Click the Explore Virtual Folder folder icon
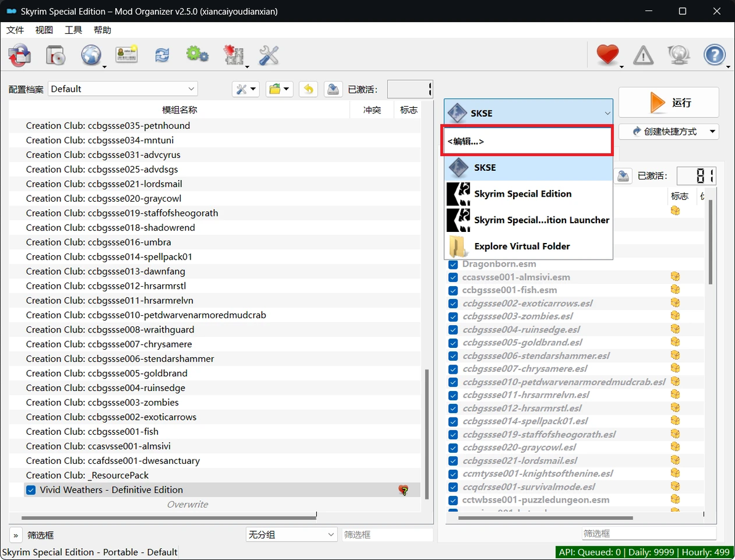 coord(457,246)
